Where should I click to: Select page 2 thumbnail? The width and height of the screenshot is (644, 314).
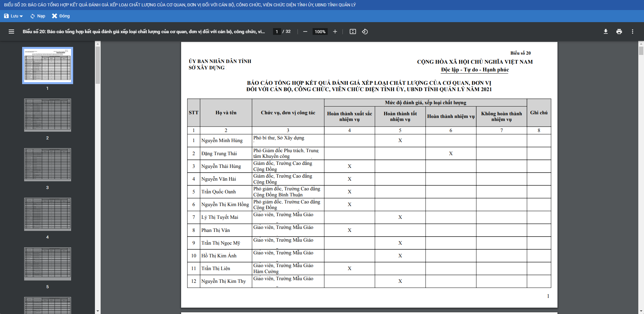click(x=48, y=115)
